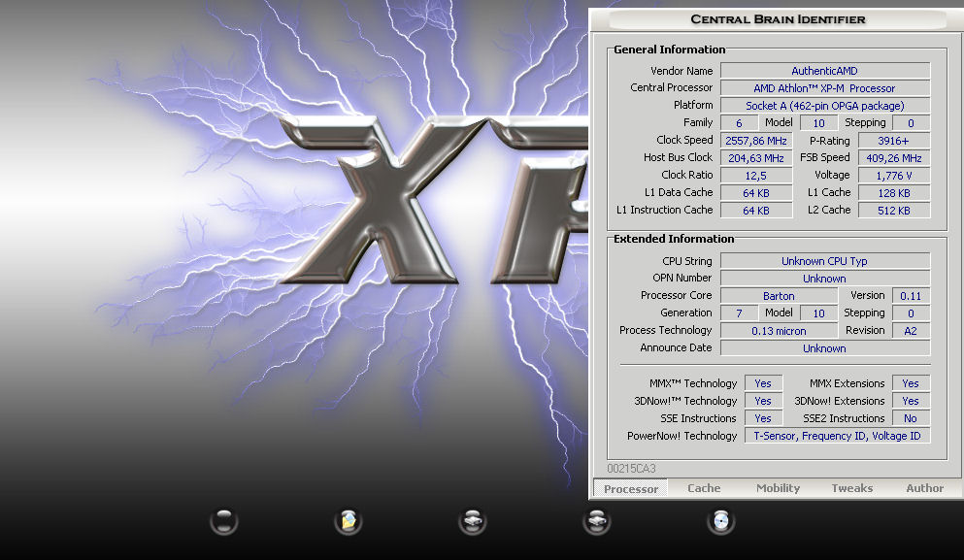Select the Voltage value 1,776 V

(x=893, y=176)
